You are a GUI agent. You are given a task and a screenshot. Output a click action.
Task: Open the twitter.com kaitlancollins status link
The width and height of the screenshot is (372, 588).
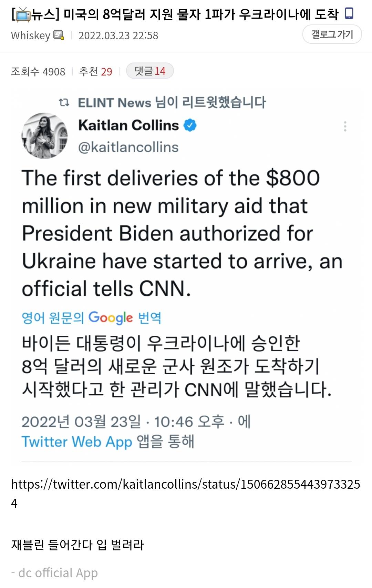point(185,485)
